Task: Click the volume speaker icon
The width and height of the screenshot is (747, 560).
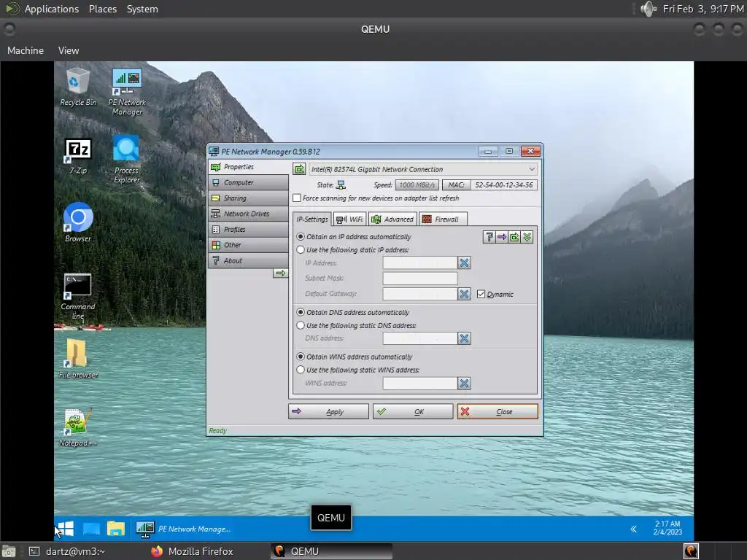Action: (649, 9)
